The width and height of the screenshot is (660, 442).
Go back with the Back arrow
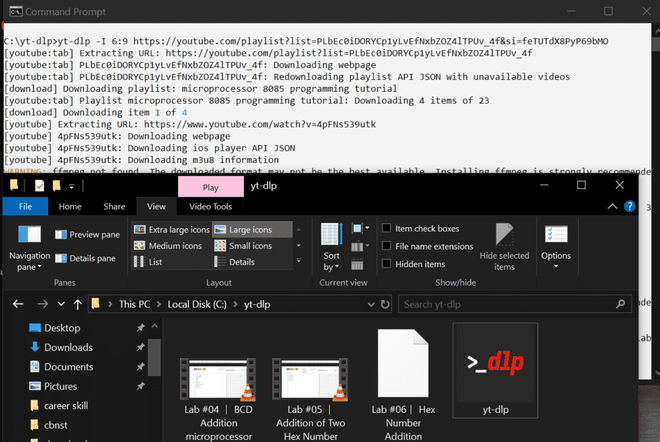(18, 304)
